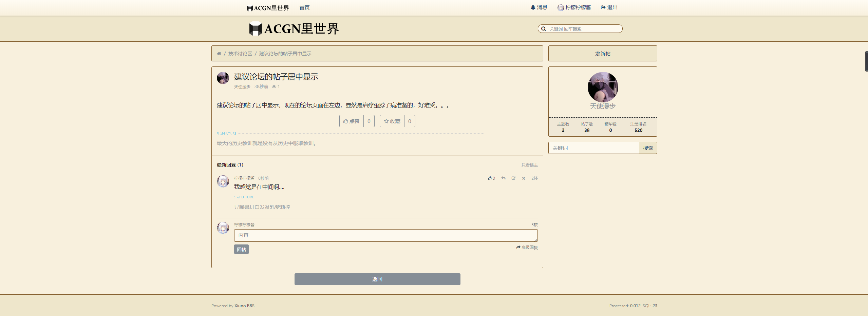Viewport: 868px width, 316px height.
Task: Open the 首页 nav link
Action: coord(304,7)
